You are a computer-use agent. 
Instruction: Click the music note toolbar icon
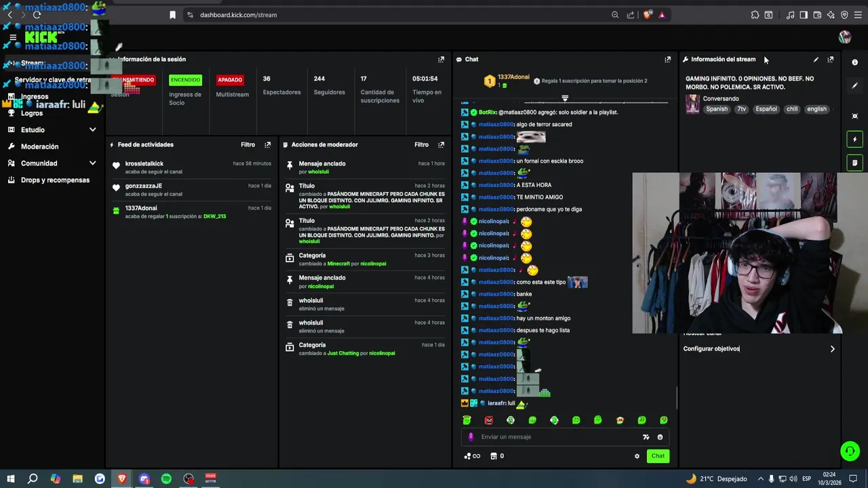790,15
